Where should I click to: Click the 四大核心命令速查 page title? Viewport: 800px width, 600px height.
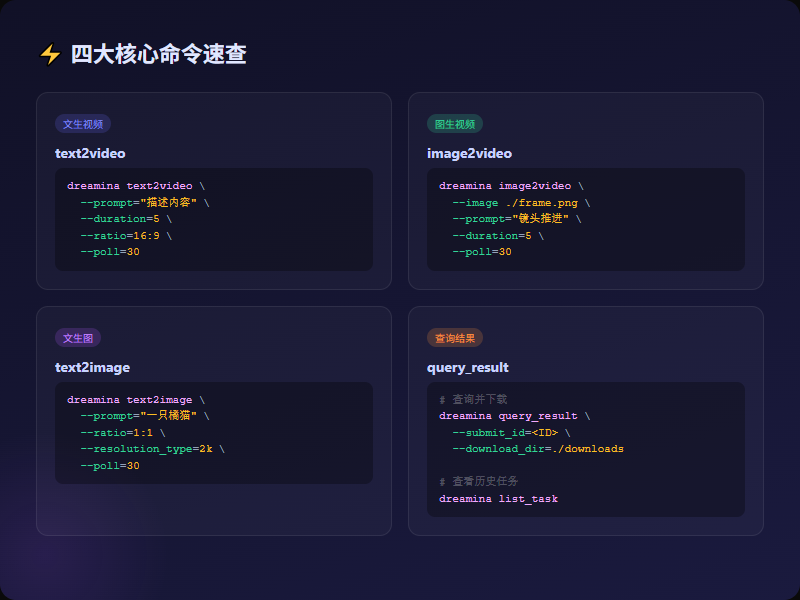point(158,55)
